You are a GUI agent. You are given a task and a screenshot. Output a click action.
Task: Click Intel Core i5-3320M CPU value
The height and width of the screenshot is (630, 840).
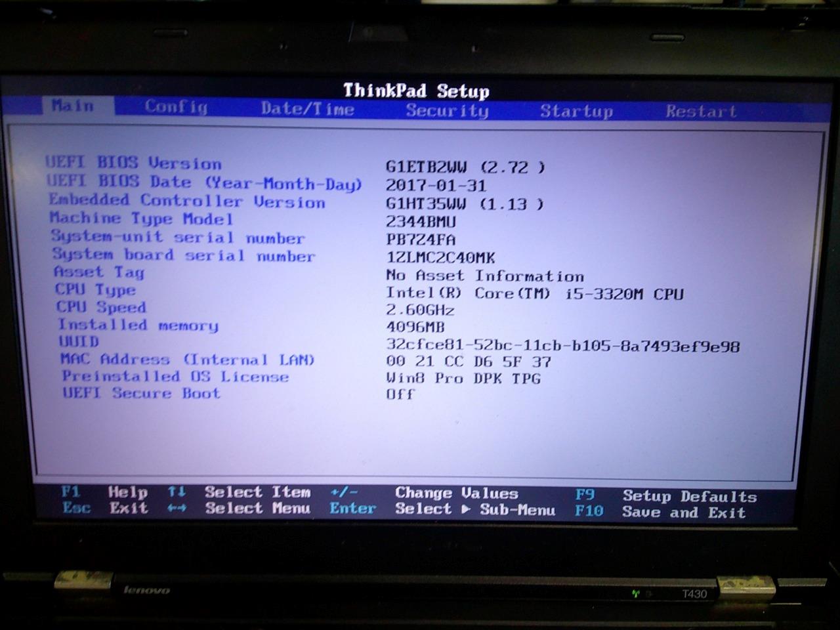click(x=535, y=293)
